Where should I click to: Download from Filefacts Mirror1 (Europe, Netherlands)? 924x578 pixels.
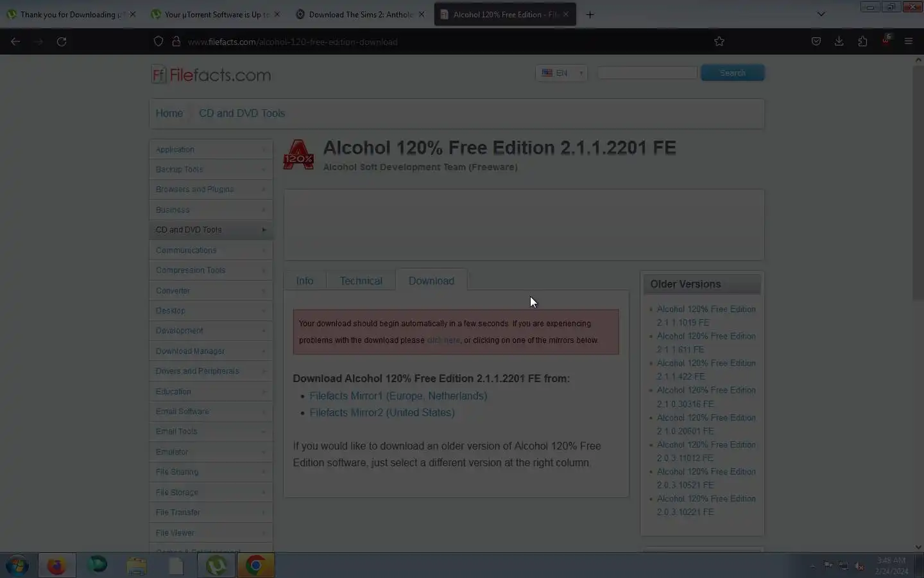[398, 396]
